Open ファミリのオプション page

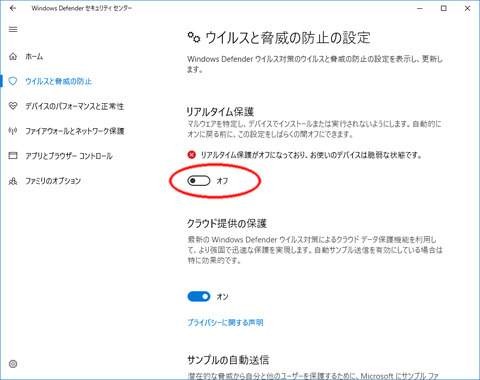(x=53, y=181)
